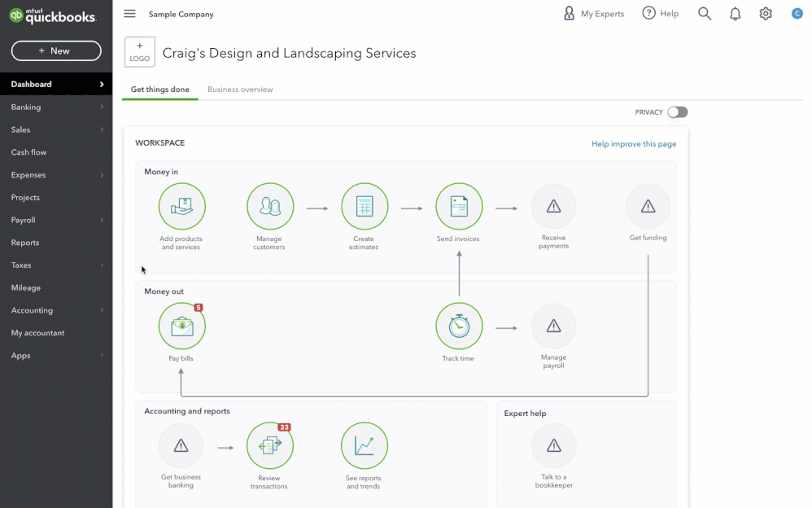Screen dimensions: 812x508
Task: Open the See reports and trends icon
Action: tap(365, 446)
